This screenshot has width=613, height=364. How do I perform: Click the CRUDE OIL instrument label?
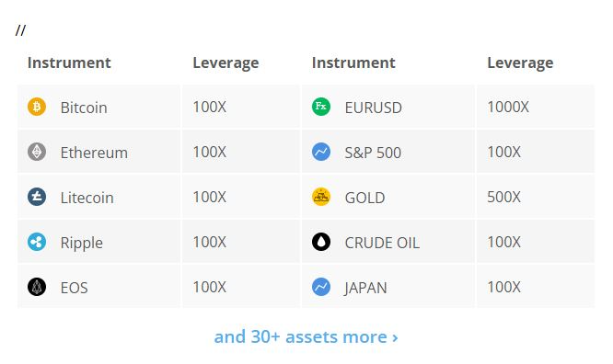tap(382, 243)
